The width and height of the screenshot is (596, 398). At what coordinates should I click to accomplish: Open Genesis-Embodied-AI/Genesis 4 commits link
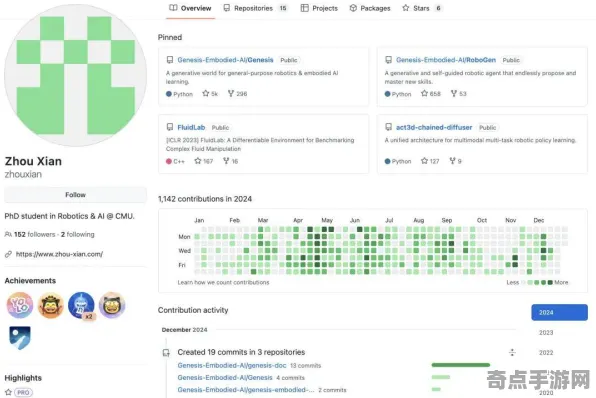(225, 378)
